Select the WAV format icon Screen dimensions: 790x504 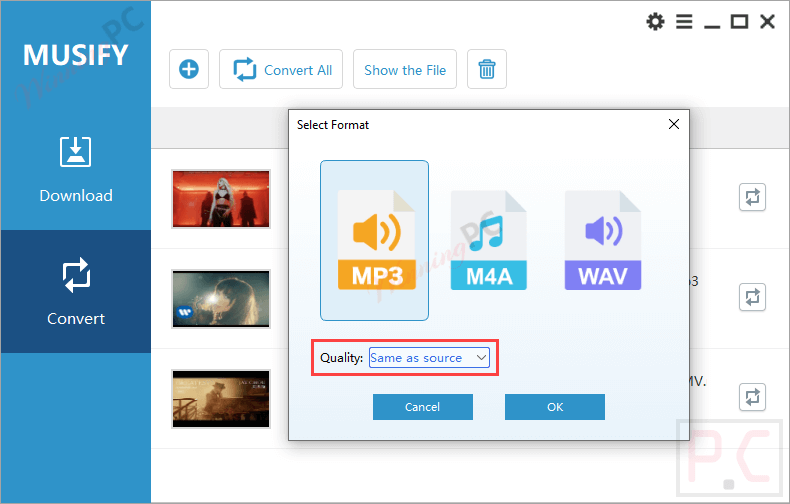(603, 240)
